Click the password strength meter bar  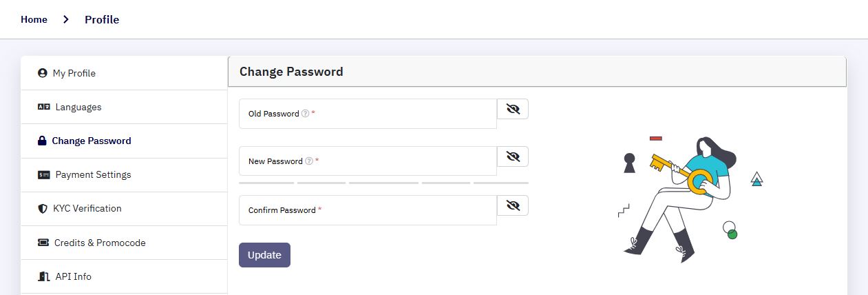tap(383, 183)
